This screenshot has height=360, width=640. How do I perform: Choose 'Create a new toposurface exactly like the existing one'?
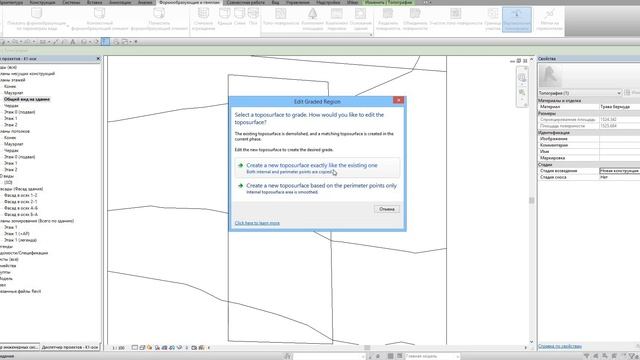(317, 168)
